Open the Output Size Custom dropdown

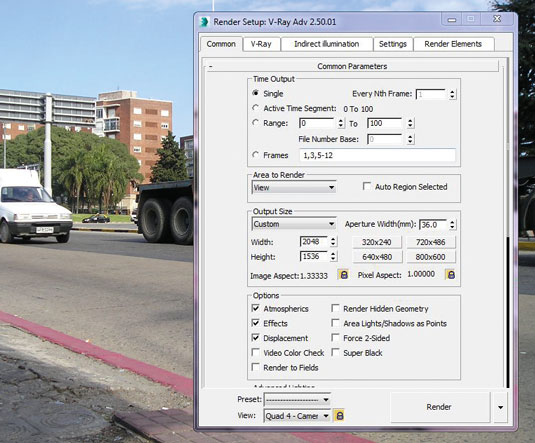point(294,224)
